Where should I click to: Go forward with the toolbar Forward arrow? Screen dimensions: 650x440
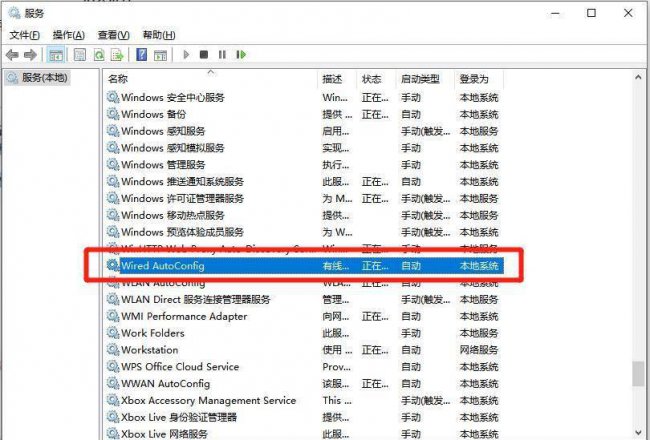30,54
